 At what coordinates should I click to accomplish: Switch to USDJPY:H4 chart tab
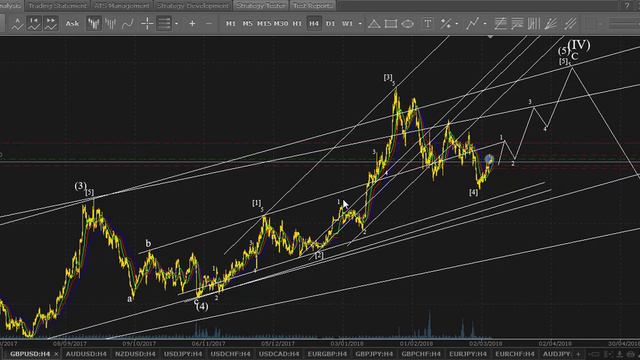(183, 354)
